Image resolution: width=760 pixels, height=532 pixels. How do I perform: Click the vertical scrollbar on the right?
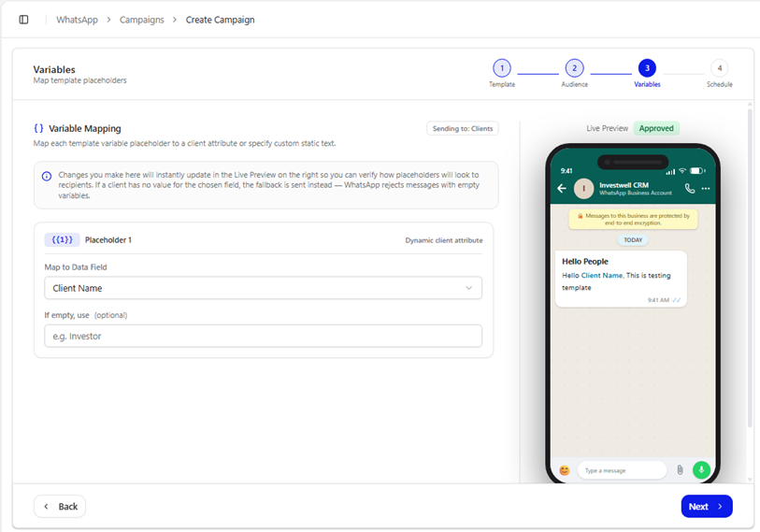(750, 266)
